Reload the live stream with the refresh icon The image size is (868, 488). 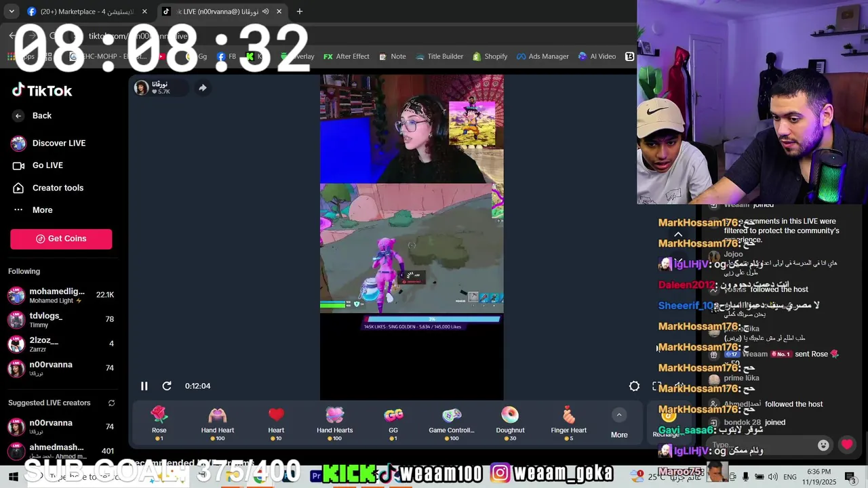167,386
